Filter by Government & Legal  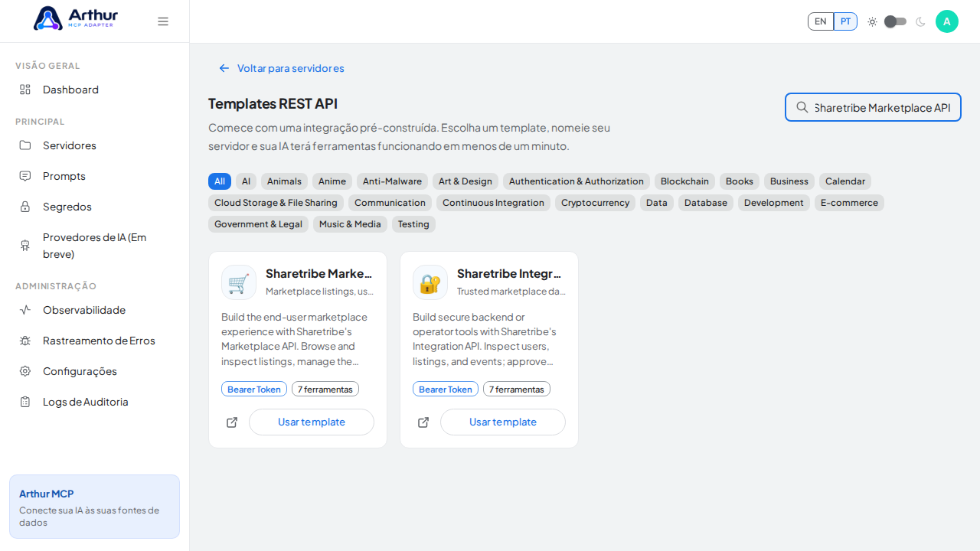click(x=258, y=224)
